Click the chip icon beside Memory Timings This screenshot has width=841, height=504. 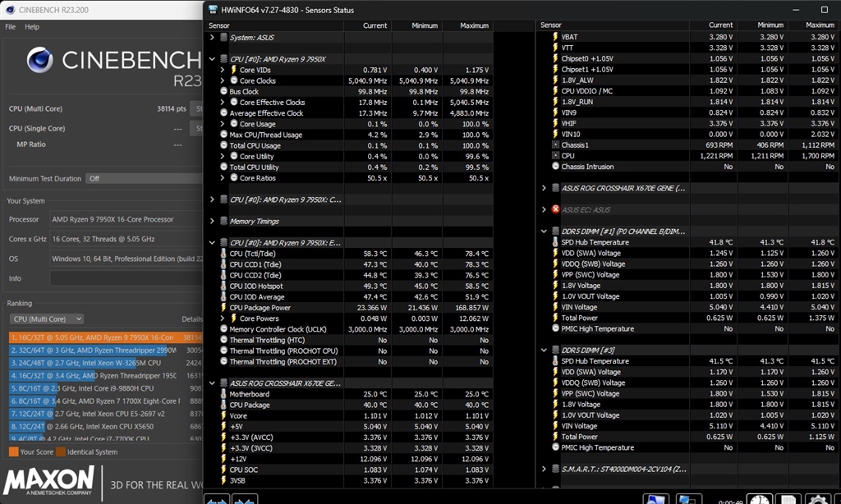tap(223, 221)
